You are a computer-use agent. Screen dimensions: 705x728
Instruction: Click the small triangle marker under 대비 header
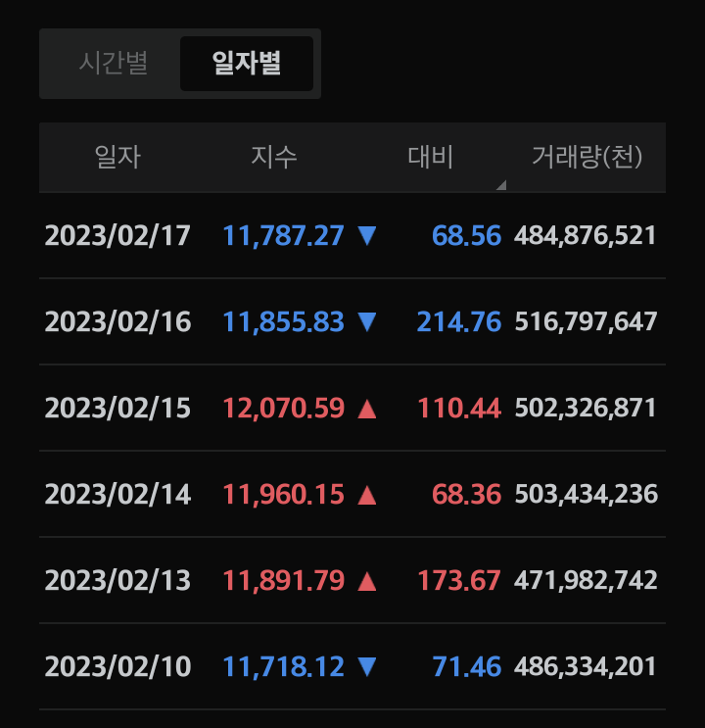tap(501, 185)
